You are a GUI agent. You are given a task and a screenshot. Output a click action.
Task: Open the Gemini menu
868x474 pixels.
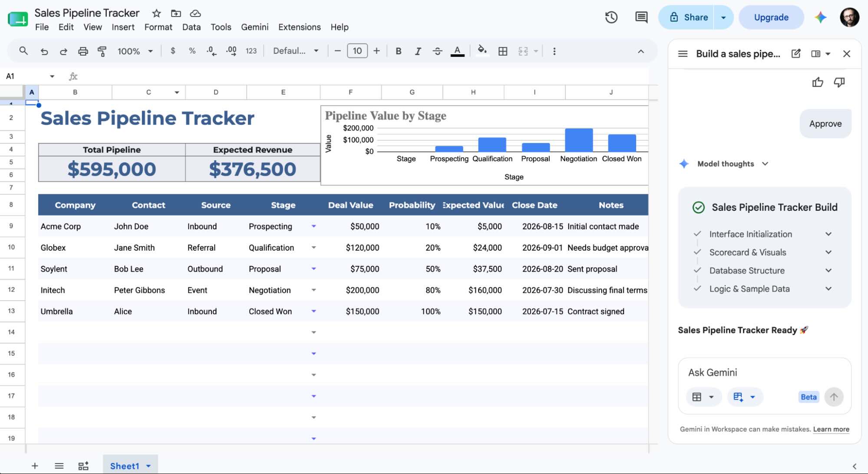point(254,27)
